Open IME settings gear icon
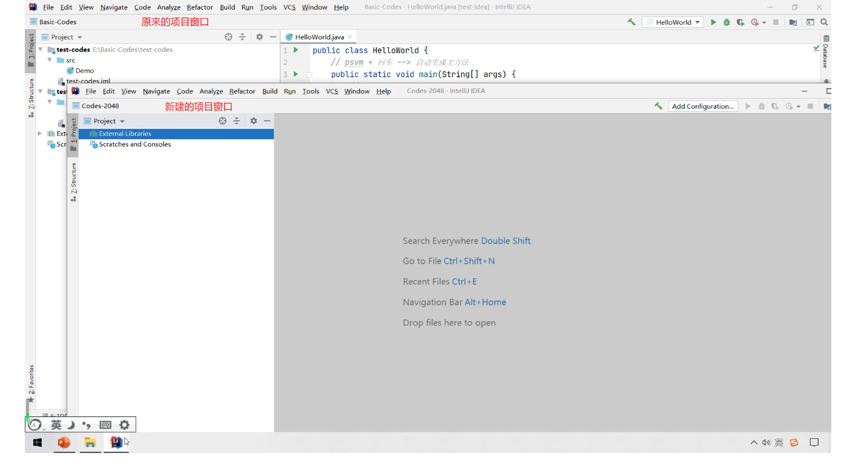The height and width of the screenshot is (462, 868). tap(125, 425)
